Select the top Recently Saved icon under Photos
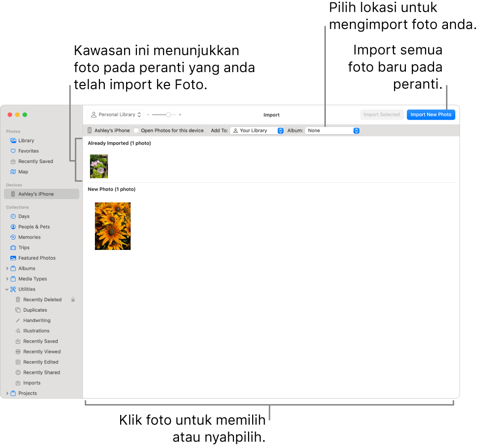Screen dimensions: 484x448 pos(13,162)
